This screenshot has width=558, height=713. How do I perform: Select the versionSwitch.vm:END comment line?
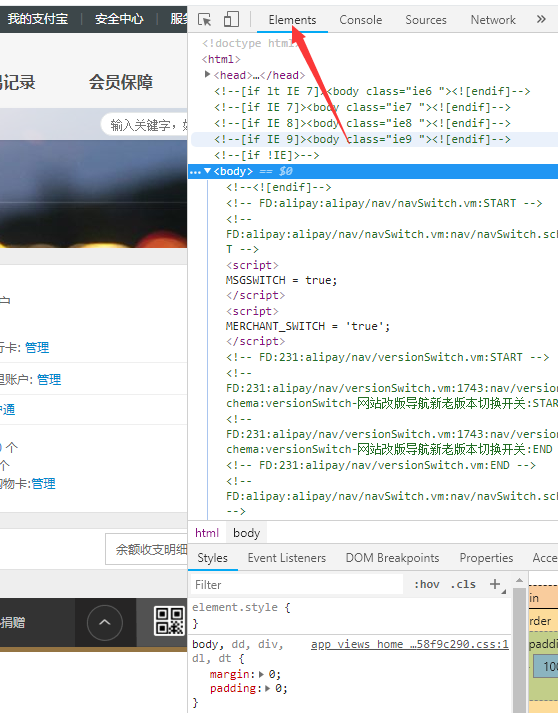[381, 465]
